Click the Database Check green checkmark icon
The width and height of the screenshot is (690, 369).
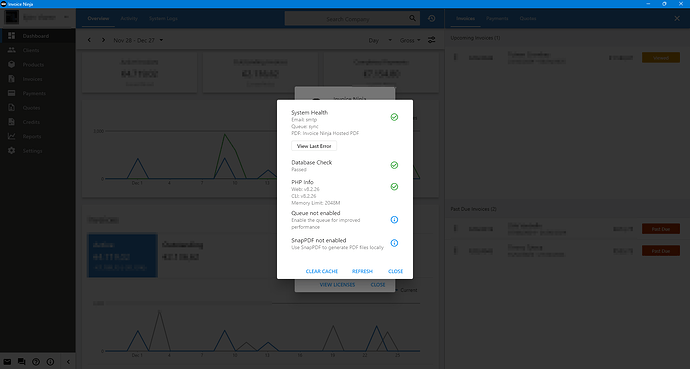coord(394,165)
